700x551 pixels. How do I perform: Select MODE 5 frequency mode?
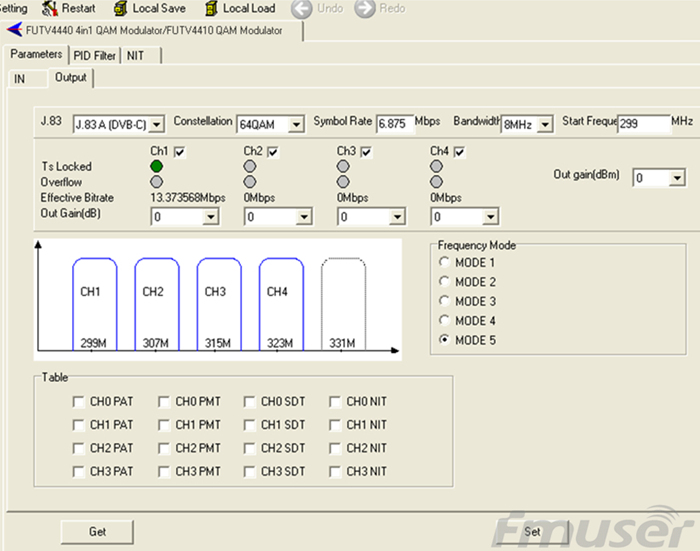[x=444, y=340]
